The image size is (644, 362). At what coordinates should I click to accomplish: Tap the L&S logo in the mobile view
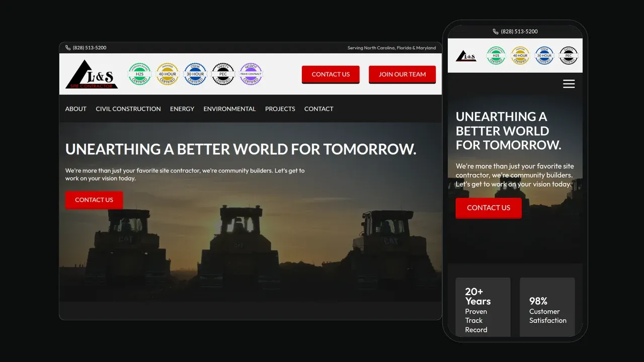(x=466, y=56)
